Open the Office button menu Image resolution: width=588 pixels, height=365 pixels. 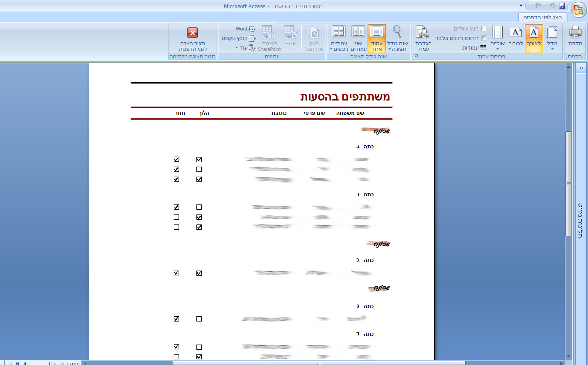[x=578, y=10]
